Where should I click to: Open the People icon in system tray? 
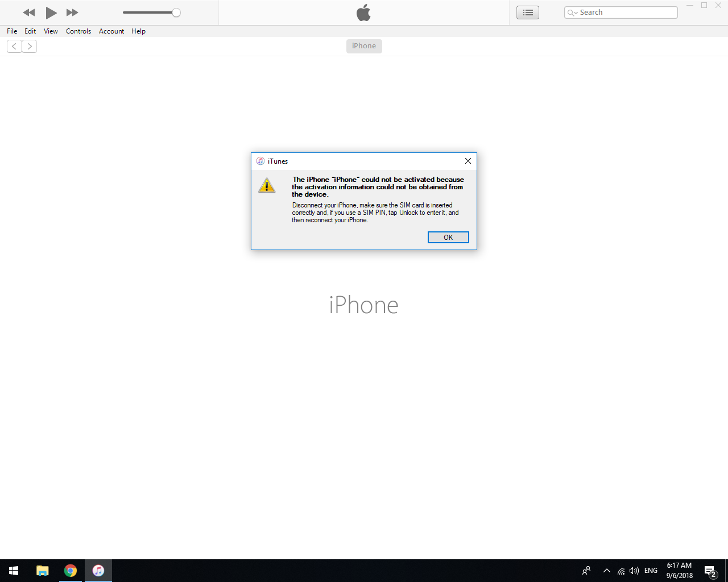(x=586, y=571)
